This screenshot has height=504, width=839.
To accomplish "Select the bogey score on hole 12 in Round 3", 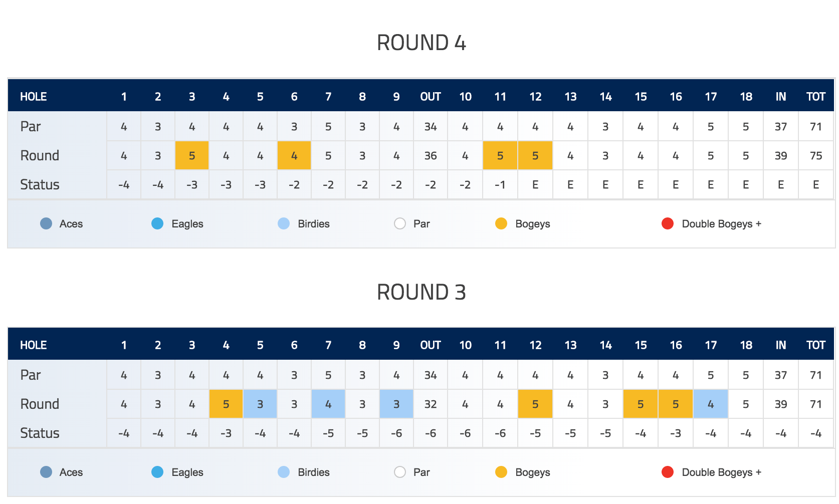I will click(535, 404).
